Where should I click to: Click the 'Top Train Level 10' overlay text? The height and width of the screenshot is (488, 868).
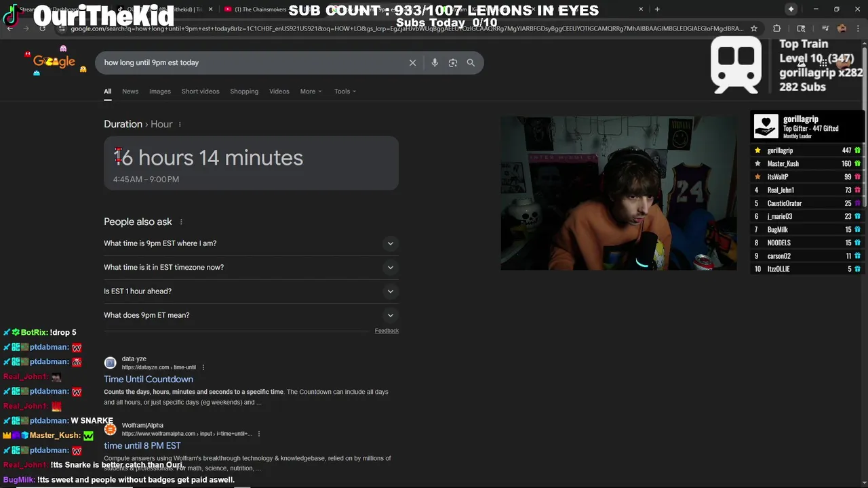point(821,65)
